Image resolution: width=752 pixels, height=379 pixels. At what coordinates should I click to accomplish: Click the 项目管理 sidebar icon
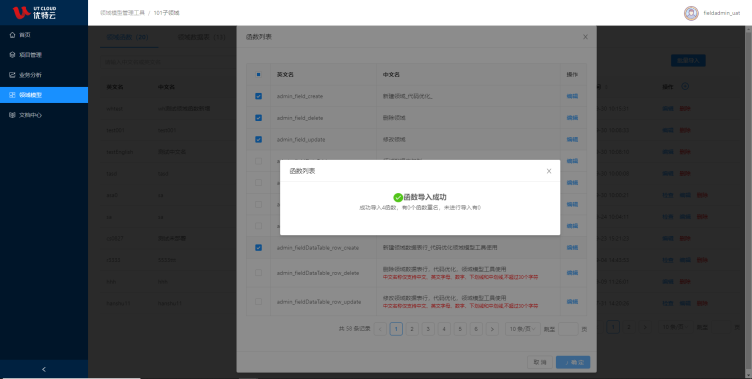point(12,55)
